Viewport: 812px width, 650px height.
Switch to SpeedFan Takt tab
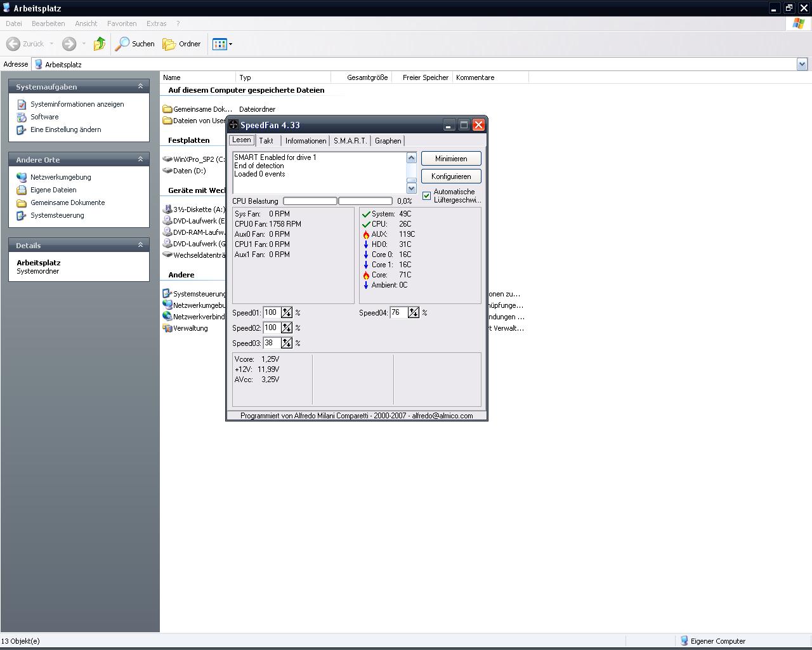[266, 141]
